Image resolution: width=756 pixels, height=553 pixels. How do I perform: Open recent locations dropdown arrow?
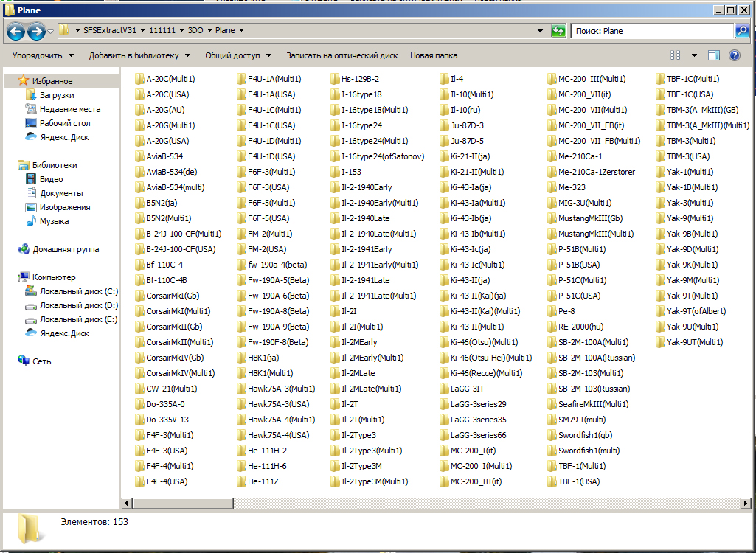click(50, 32)
